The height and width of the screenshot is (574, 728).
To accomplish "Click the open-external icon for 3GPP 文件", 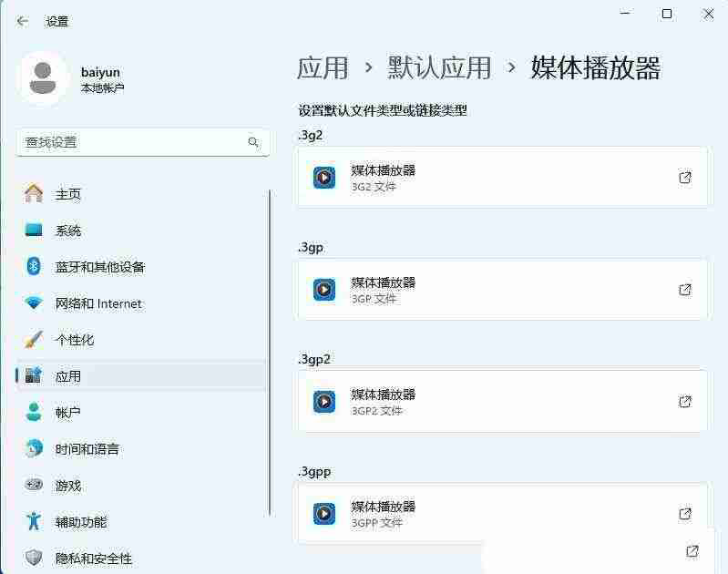I will pos(685,514).
